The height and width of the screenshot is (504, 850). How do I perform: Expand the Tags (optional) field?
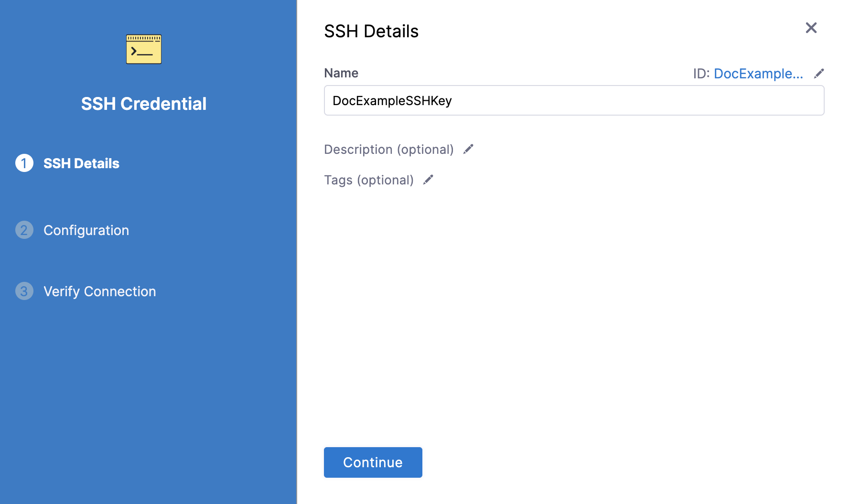point(369,180)
